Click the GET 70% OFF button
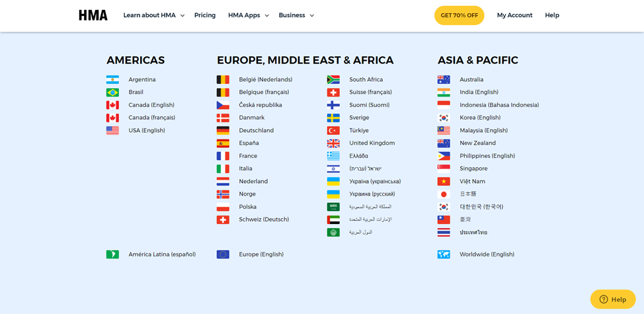This screenshot has width=644, height=314. tap(459, 15)
